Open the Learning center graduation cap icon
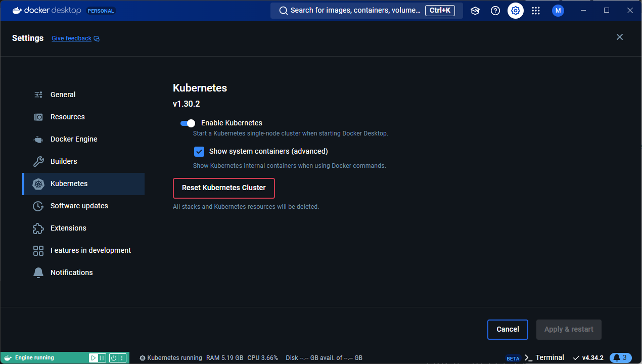Screen dimensions: 642x364 pyautogui.click(x=475, y=11)
